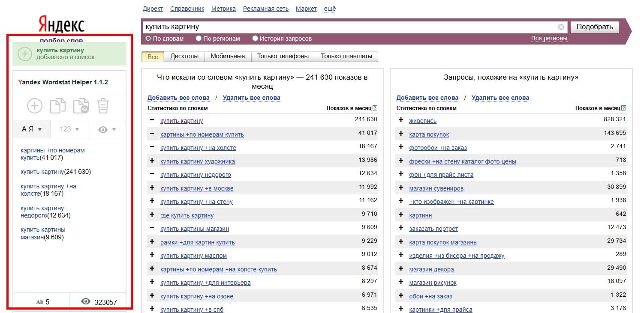
Task: Remove 'картины +по номерам купить' with minus icon
Action: (x=152, y=134)
